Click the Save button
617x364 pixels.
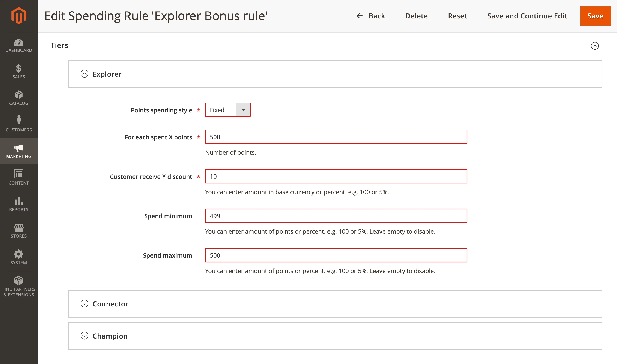click(x=595, y=16)
